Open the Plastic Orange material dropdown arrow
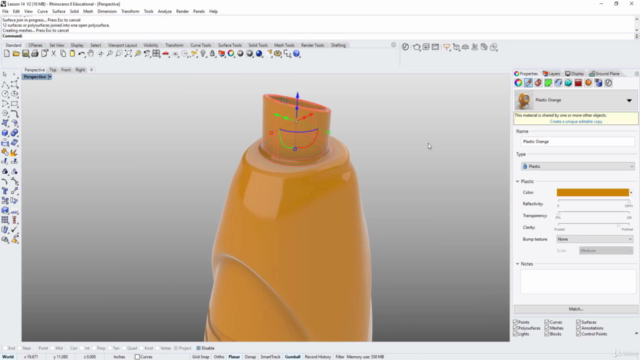The width and height of the screenshot is (640, 360). coord(629,100)
